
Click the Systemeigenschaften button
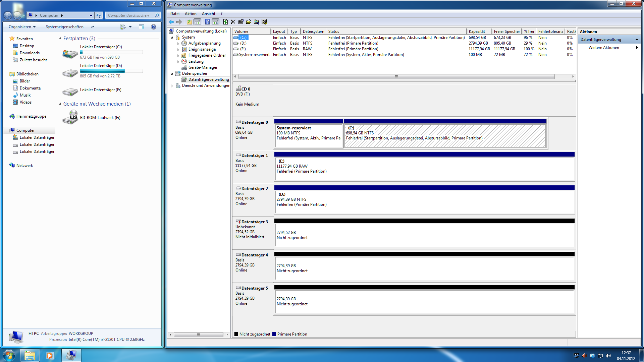pos(64,27)
